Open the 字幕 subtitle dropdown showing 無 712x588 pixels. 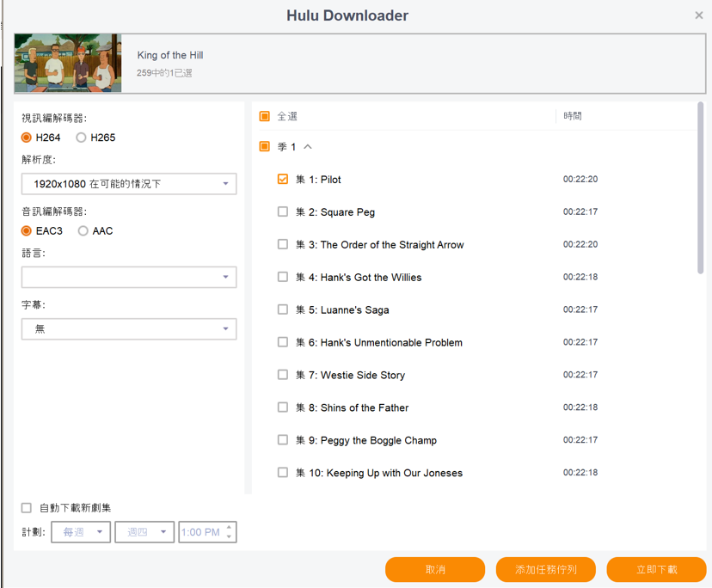[129, 328]
